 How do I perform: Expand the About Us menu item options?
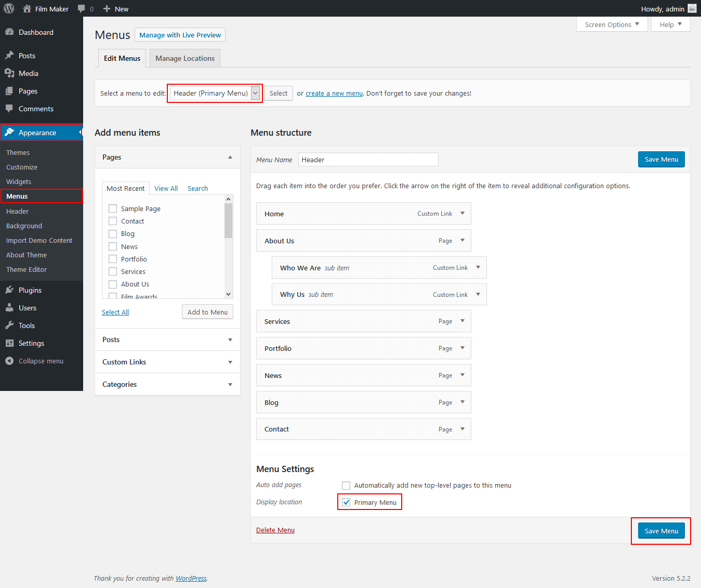[x=462, y=240]
